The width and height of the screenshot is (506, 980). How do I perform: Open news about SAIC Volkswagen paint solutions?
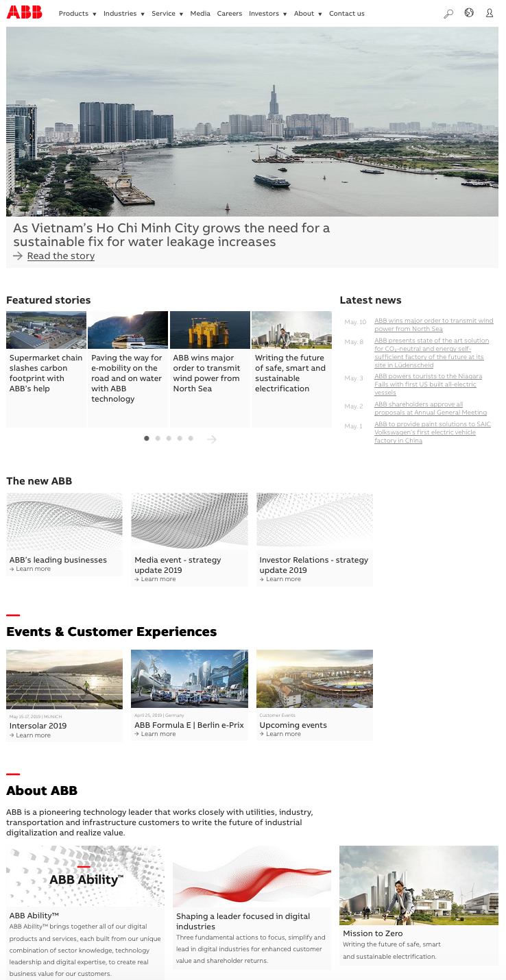pos(433,432)
